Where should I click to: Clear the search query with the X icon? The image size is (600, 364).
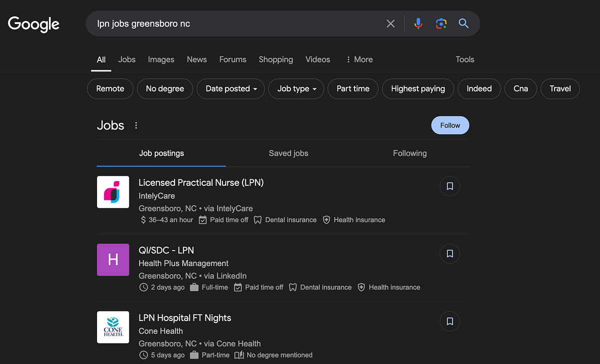point(390,23)
